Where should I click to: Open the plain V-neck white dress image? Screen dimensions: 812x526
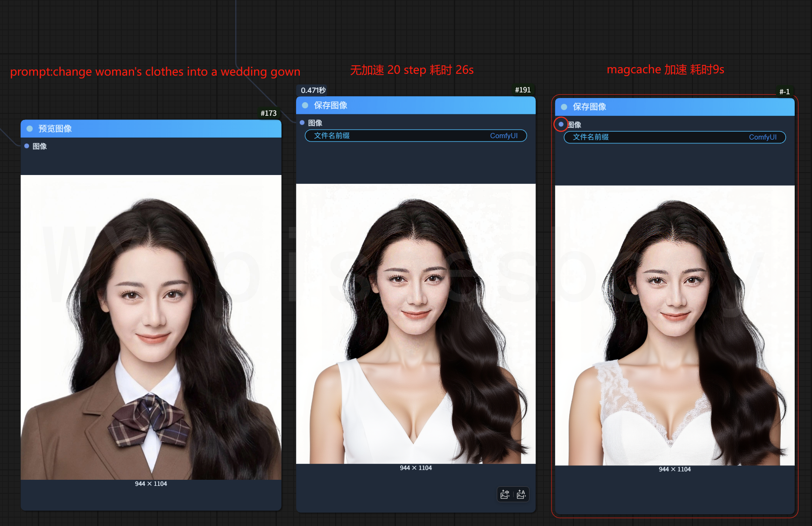(x=416, y=323)
